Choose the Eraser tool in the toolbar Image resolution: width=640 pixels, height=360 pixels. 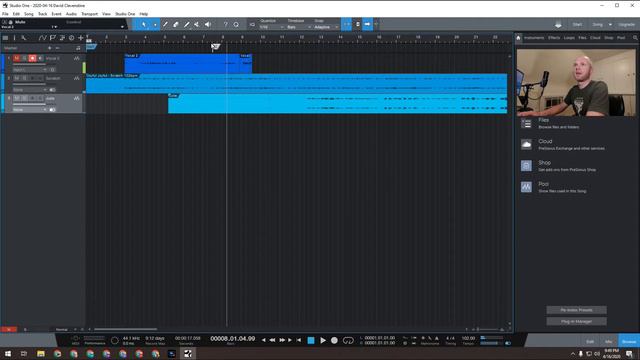point(176,24)
